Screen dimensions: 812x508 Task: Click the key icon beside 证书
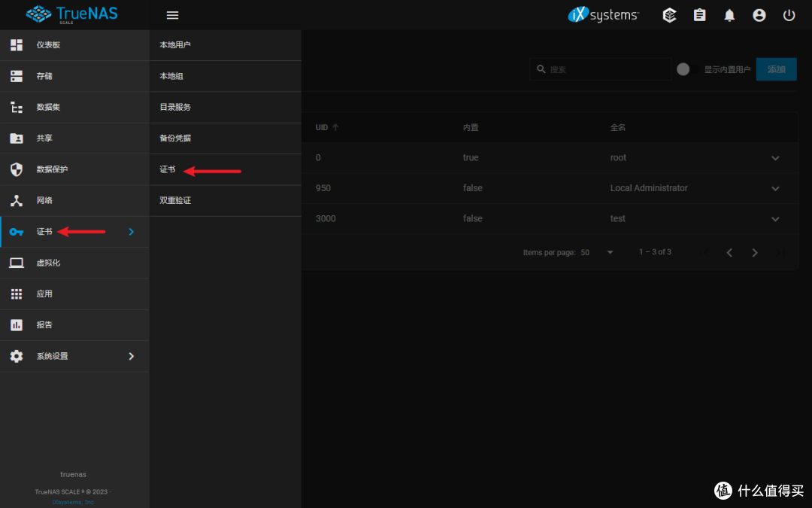coord(17,232)
